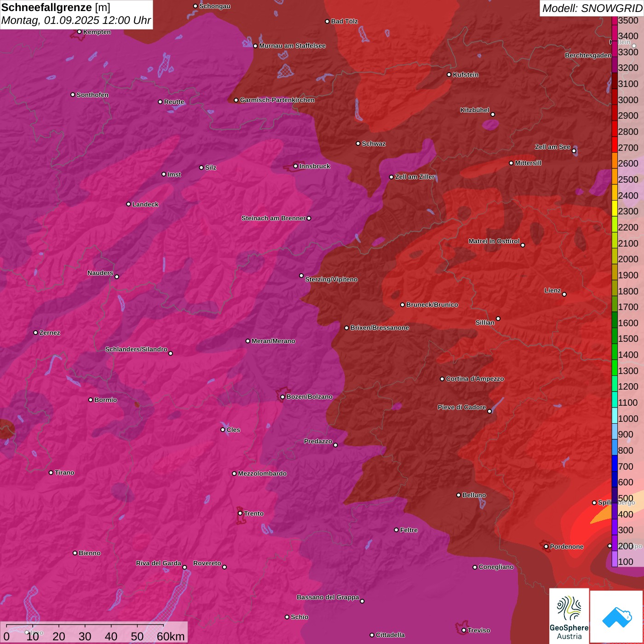This screenshot has width=644, height=644.
Task: Click the Zernez label
Action: [x=50, y=333]
